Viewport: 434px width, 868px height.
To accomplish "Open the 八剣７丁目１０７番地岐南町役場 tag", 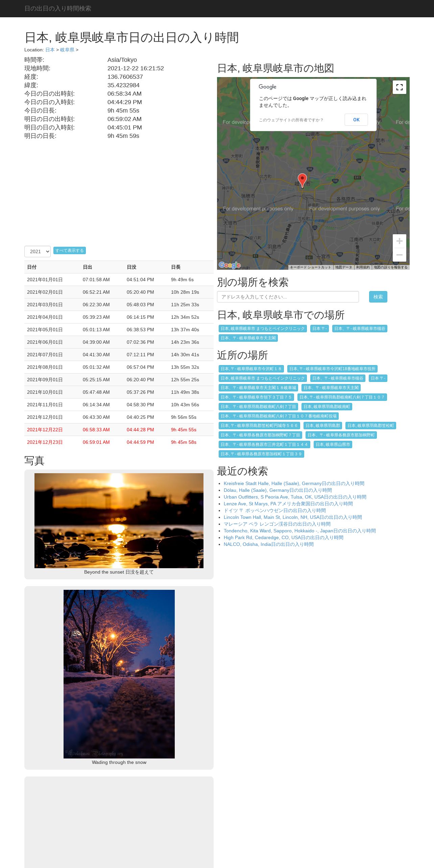I will point(279,416).
